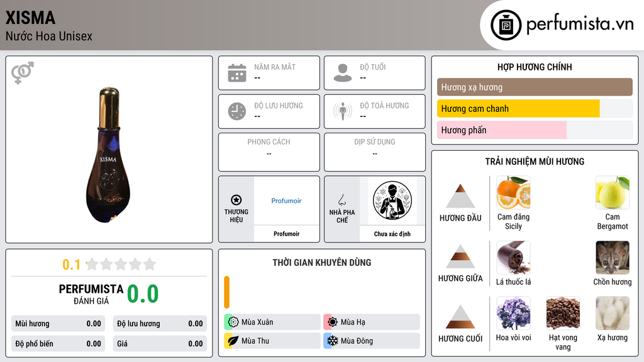Click the yellow Hương cam chanh bar
Screen dimensions: 644x362
(x=518, y=109)
